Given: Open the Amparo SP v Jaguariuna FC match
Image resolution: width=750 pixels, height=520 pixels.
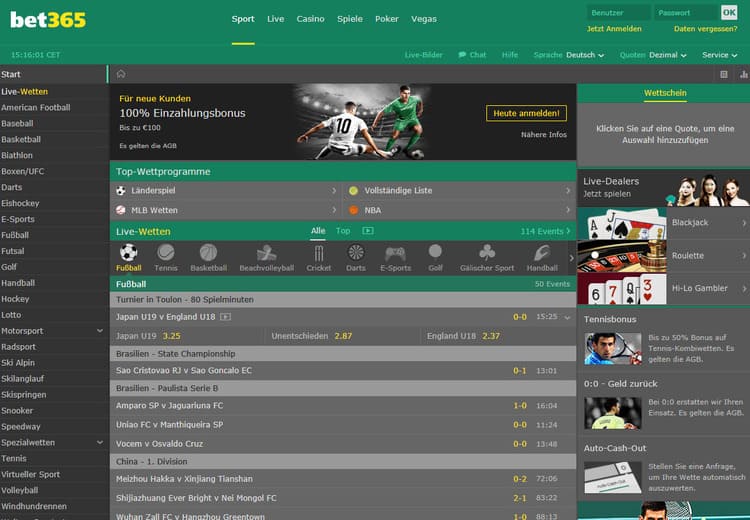Looking at the screenshot, I should (343, 406).
